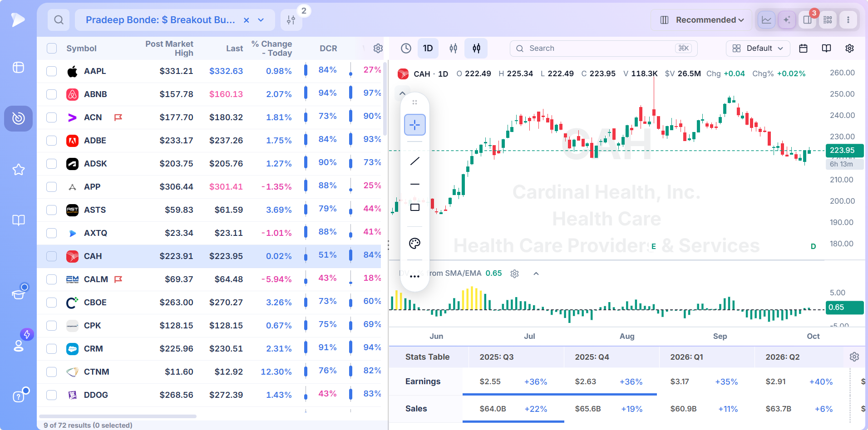868x430 pixels.
Task: Sort by the Symbol column header
Action: [x=81, y=49]
